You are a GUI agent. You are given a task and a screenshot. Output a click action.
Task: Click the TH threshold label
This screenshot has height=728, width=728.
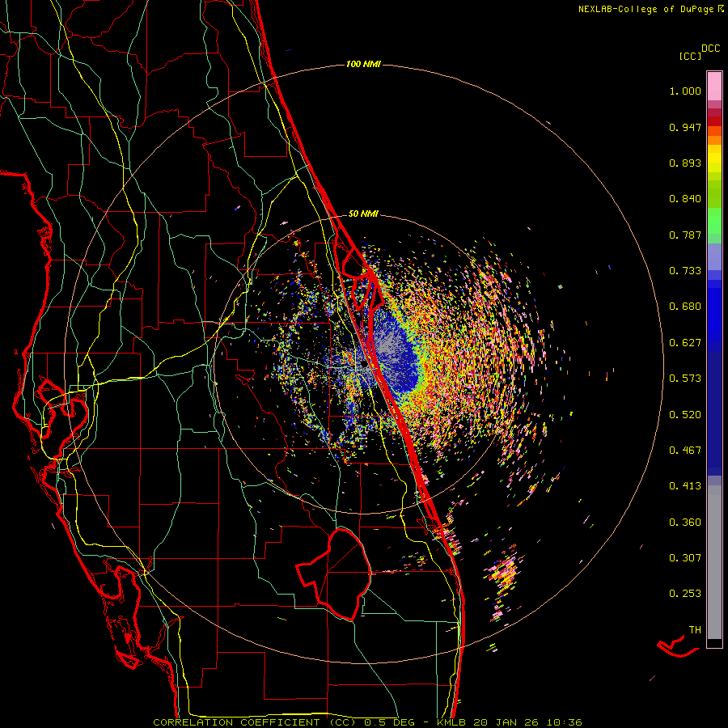click(x=695, y=630)
